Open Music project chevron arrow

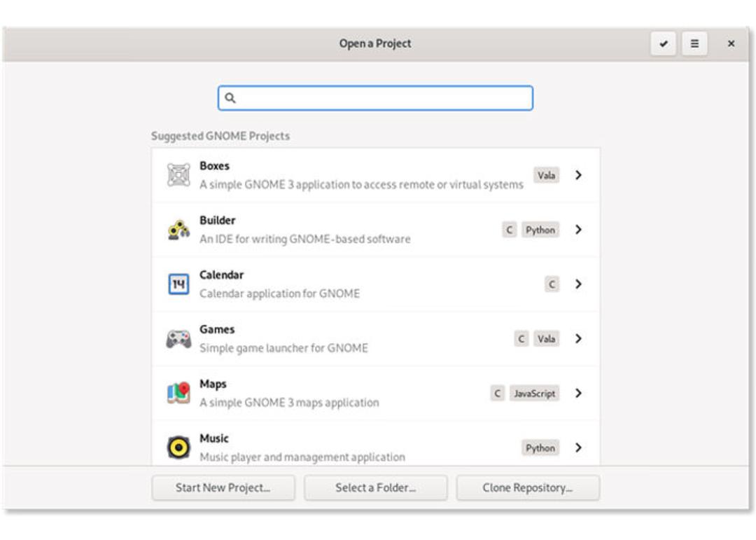click(579, 448)
